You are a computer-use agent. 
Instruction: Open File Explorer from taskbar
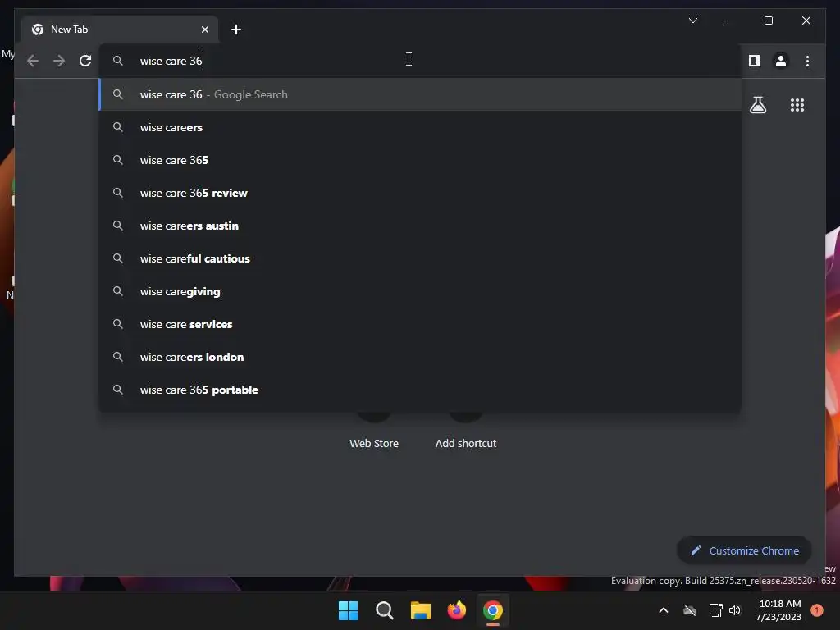(x=421, y=610)
